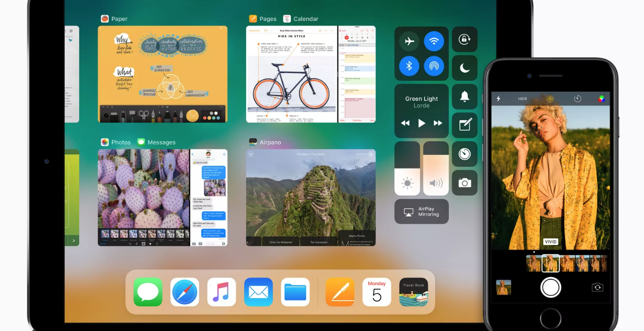Toggle Airplane Mode on
The height and width of the screenshot is (331, 644).
coord(409,41)
